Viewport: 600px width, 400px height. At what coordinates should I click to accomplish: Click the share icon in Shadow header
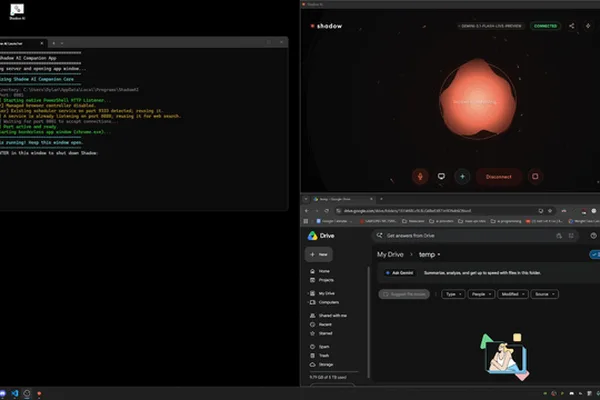click(571, 26)
